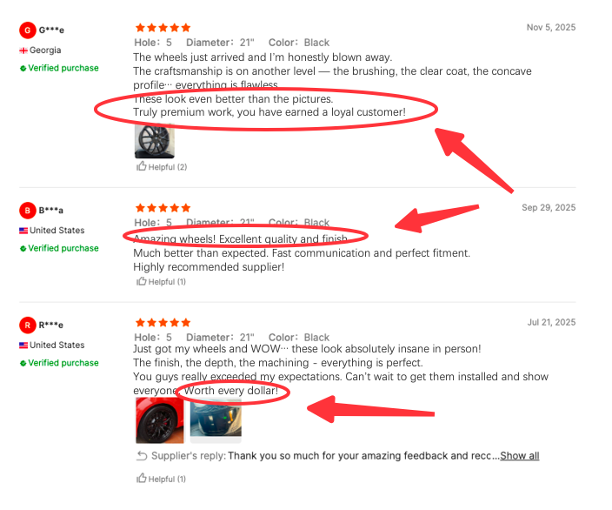Screen dimensions: 612x510
Task: Open the red car wheel photo thumbnail
Action: tap(160, 420)
